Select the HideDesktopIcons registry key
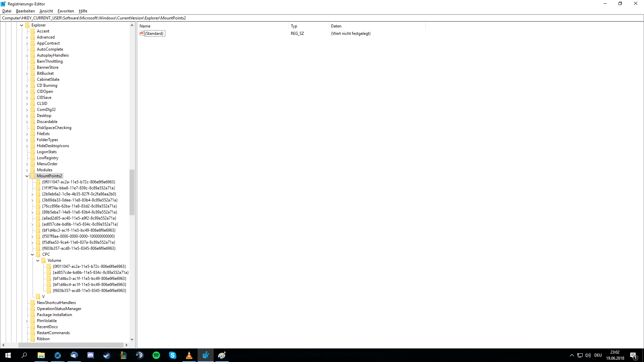The image size is (644, 362). pyautogui.click(x=53, y=146)
